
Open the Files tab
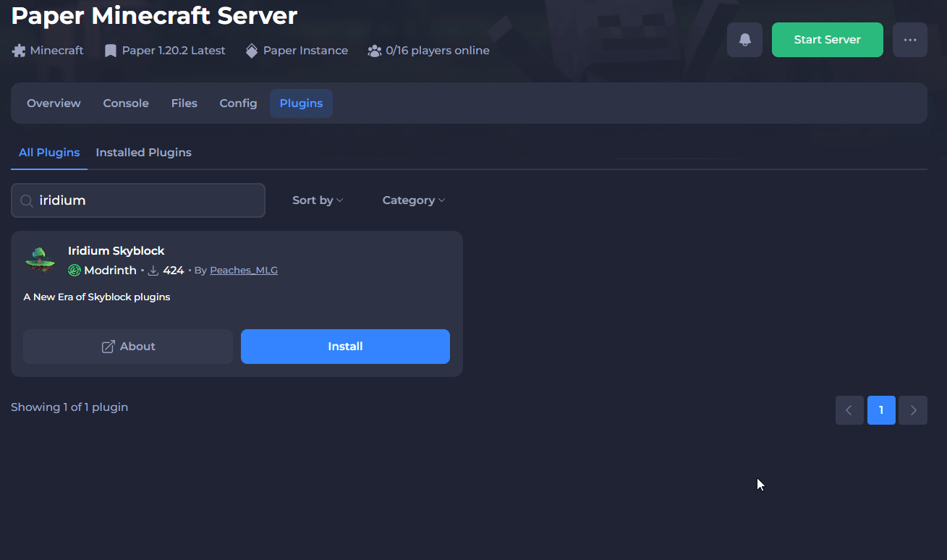pos(184,103)
